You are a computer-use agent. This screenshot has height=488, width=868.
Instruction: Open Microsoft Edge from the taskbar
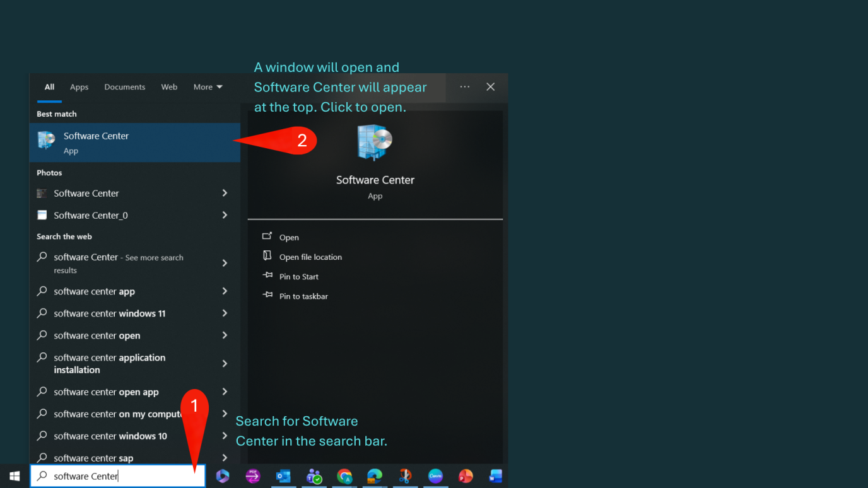375,476
